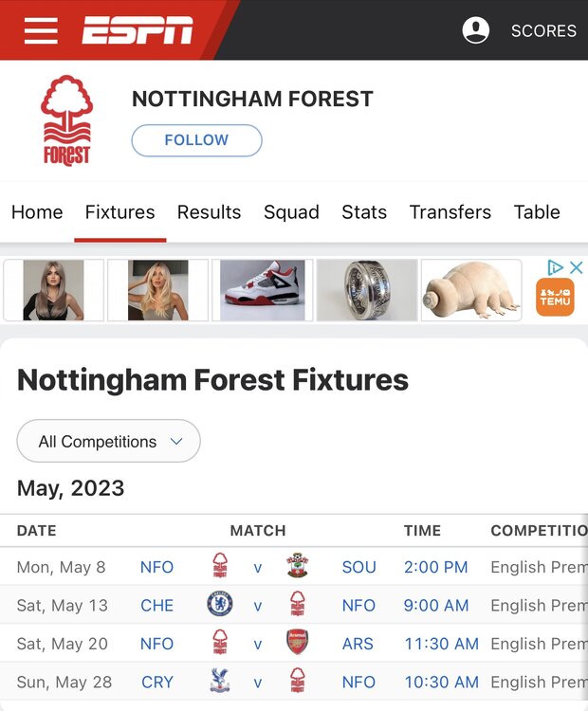
Task: Open the CHE team link
Action: (156, 605)
